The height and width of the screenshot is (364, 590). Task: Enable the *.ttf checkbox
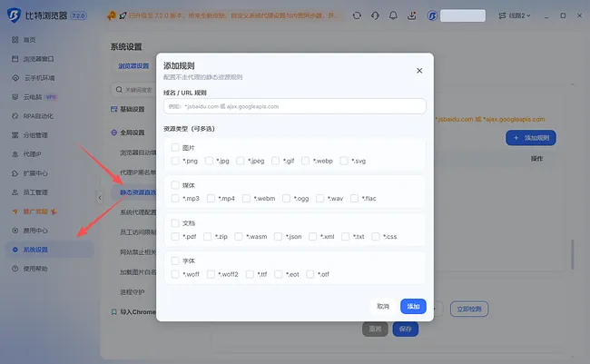(x=250, y=274)
